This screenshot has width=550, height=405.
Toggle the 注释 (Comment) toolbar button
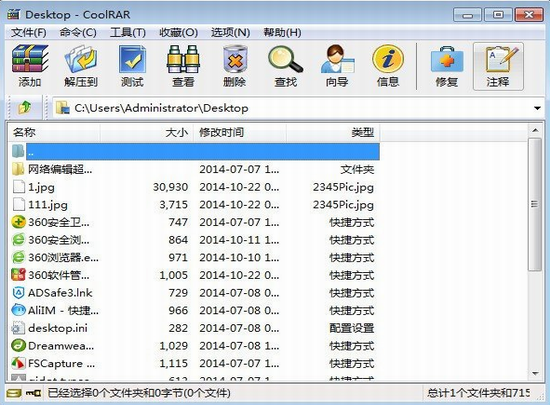coord(498,67)
